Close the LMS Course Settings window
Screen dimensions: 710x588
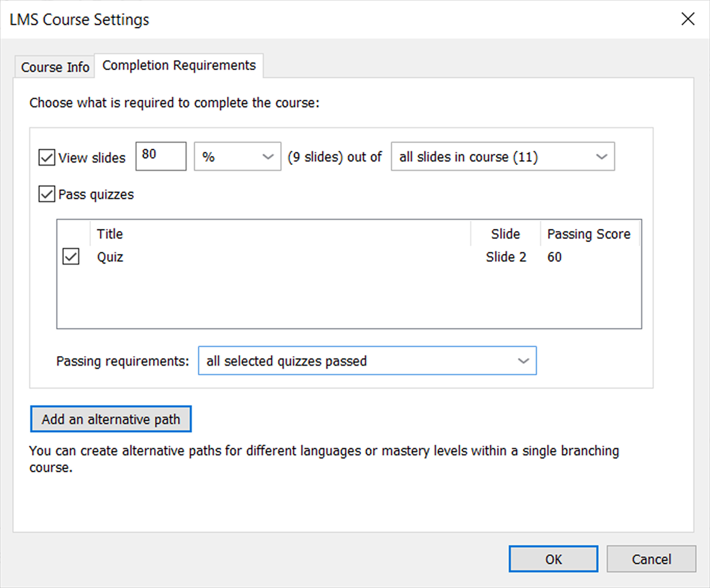click(688, 19)
